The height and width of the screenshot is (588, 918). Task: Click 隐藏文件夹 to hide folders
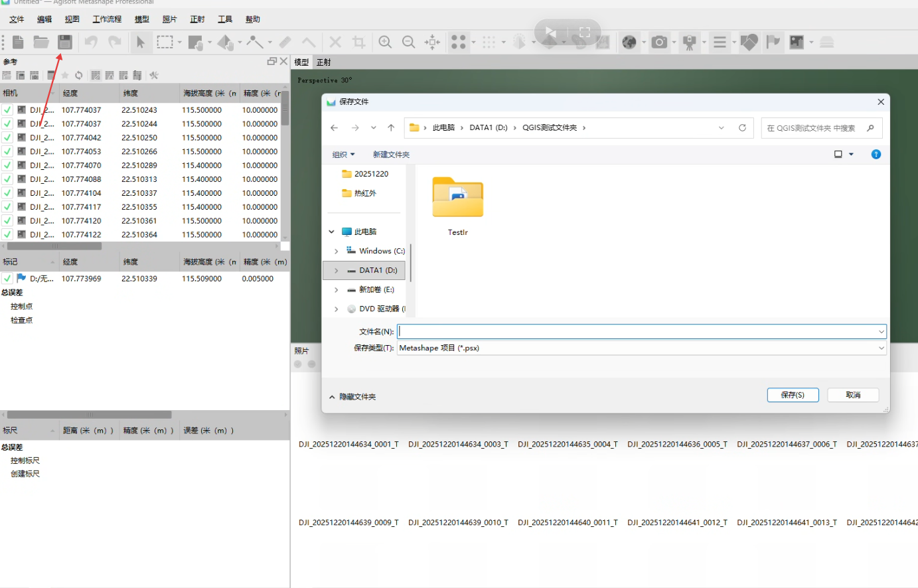coord(352,397)
